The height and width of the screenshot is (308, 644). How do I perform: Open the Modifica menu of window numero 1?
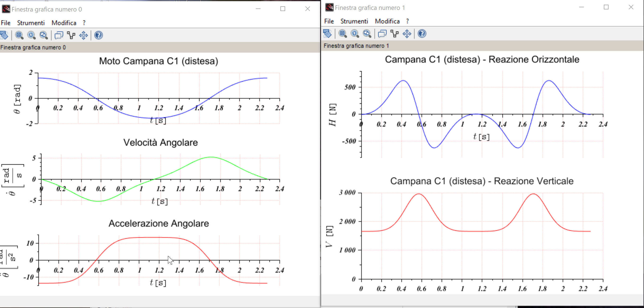[387, 21]
